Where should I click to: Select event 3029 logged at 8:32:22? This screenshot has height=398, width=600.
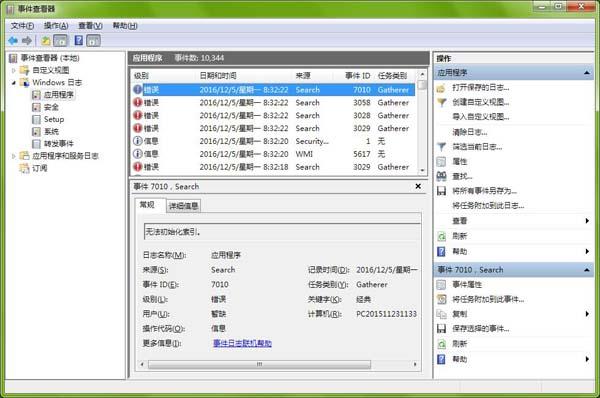tap(274, 129)
